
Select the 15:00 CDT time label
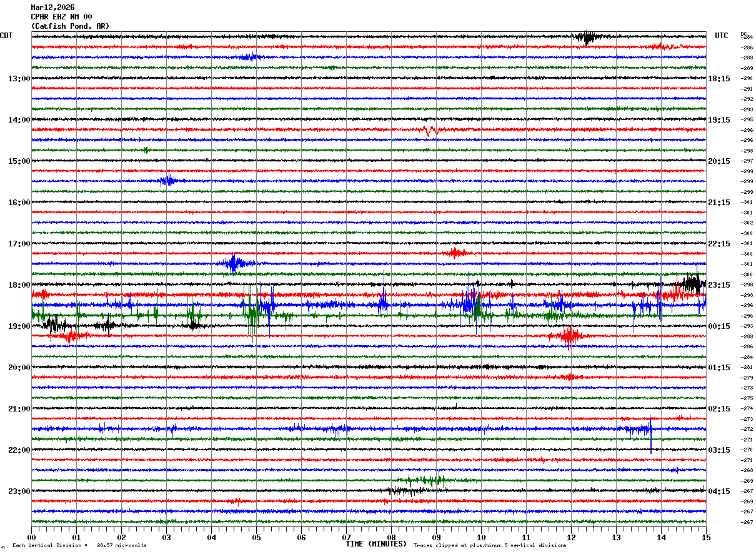click(19, 161)
